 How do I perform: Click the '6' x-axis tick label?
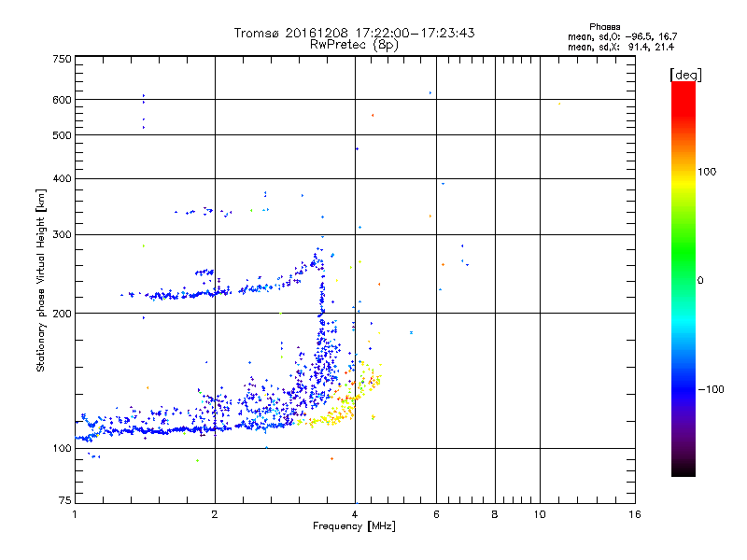(436, 514)
